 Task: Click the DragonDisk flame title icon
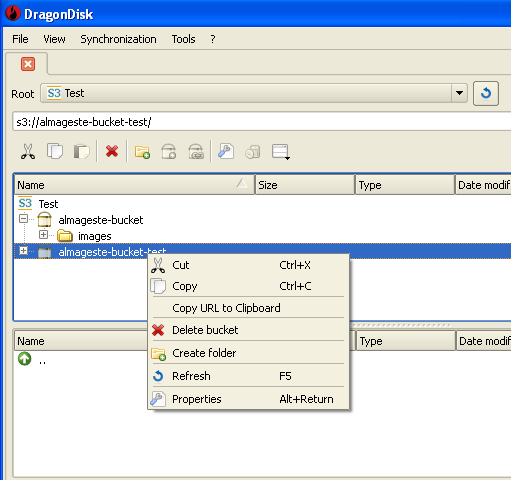pyautogui.click(x=13, y=13)
